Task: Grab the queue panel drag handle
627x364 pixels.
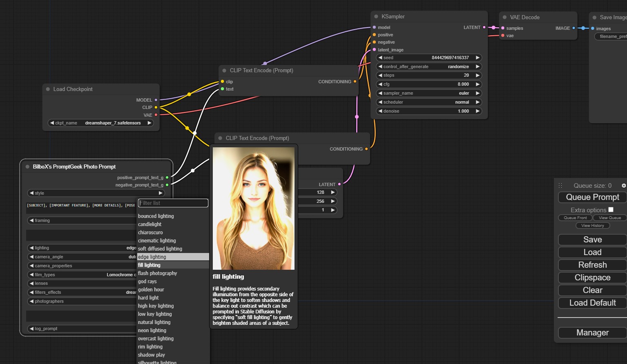Action: tap(560, 185)
